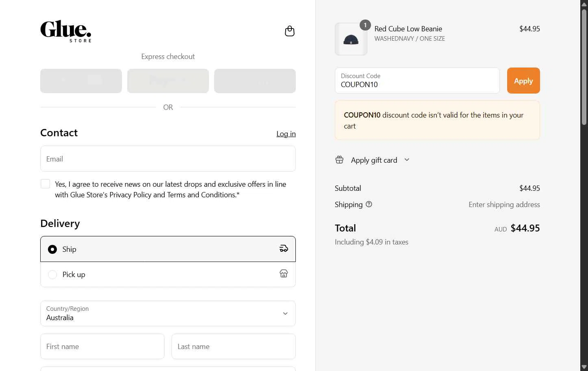
Task: Click the total amount $44.95 next to AUD
Action: point(525,228)
